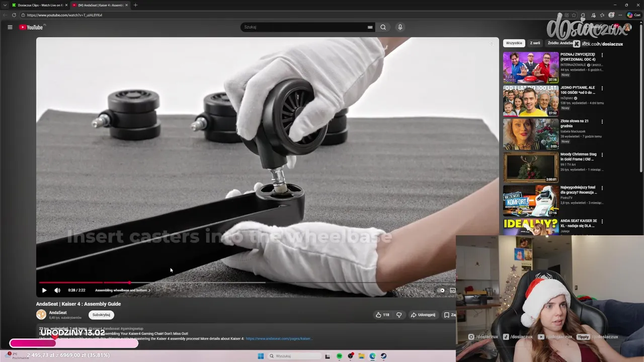Open options menu for 'Najwygodniejszy fotel' video
Viewport: 644px width, 362px height.
pos(602,188)
